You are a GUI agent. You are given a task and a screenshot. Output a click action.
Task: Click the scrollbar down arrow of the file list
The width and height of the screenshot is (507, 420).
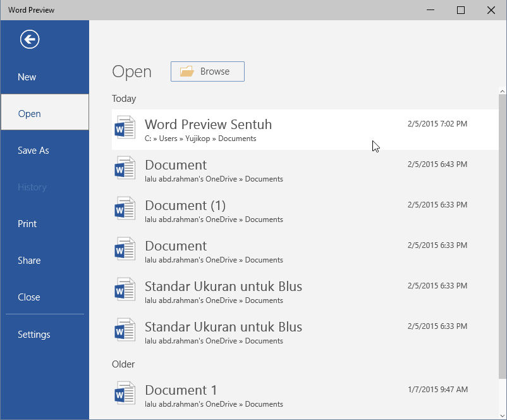[x=502, y=416]
